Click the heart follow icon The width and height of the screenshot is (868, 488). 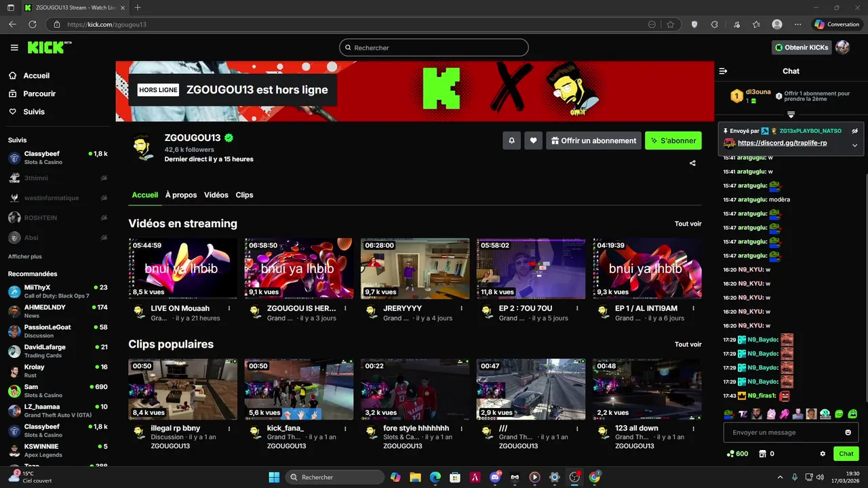[x=533, y=140]
